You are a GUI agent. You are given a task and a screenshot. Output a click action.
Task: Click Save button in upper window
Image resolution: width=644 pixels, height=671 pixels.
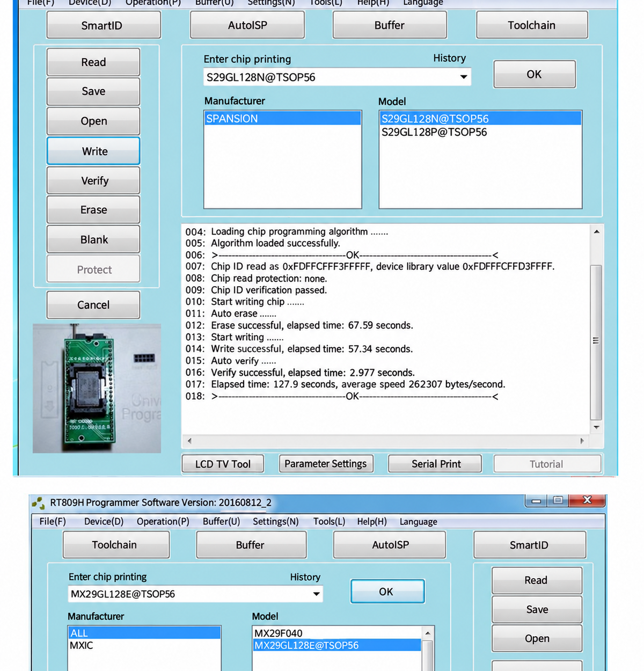[93, 91]
